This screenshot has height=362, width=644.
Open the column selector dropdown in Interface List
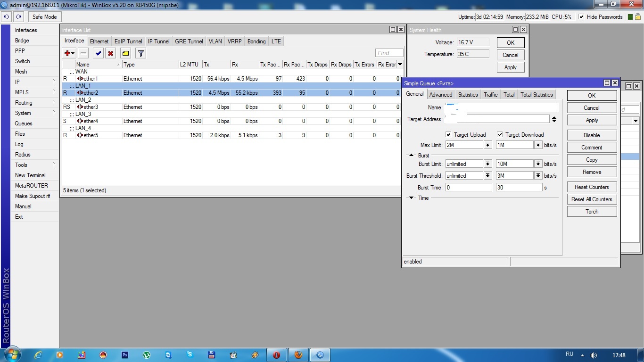click(400, 64)
